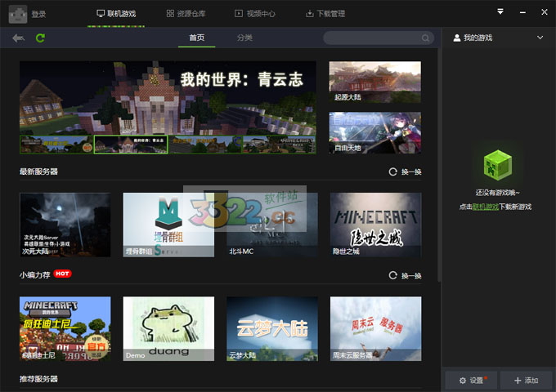This screenshot has width=556, height=392.
Task: Click the search magnifier icon
Action: click(x=425, y=38)
